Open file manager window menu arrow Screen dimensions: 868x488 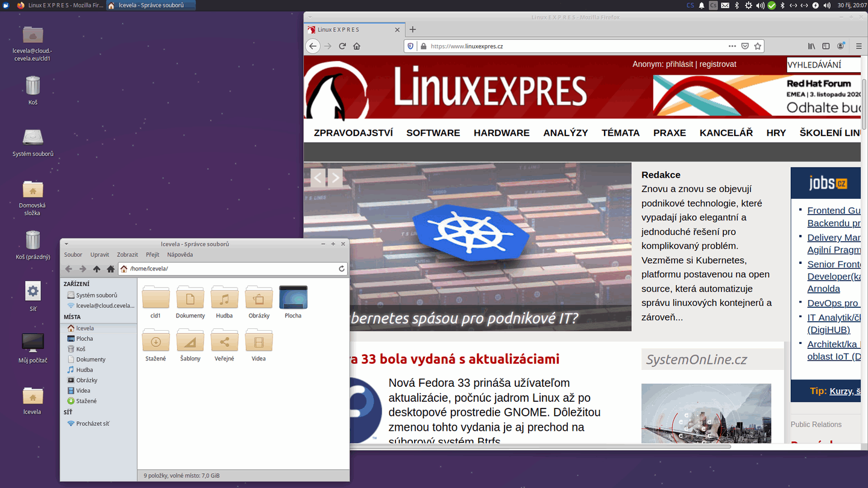(x=66, y=244)
